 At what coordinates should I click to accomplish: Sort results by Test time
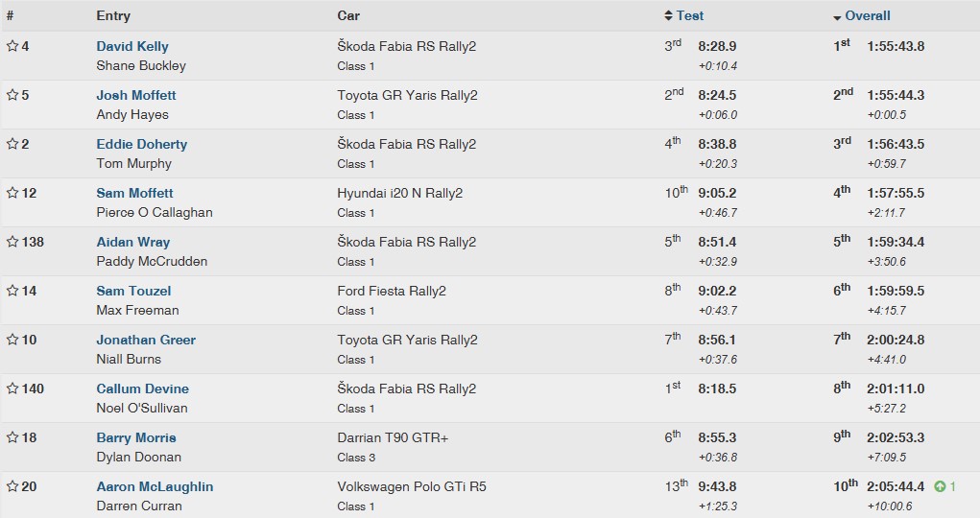(x=689, y=15)
